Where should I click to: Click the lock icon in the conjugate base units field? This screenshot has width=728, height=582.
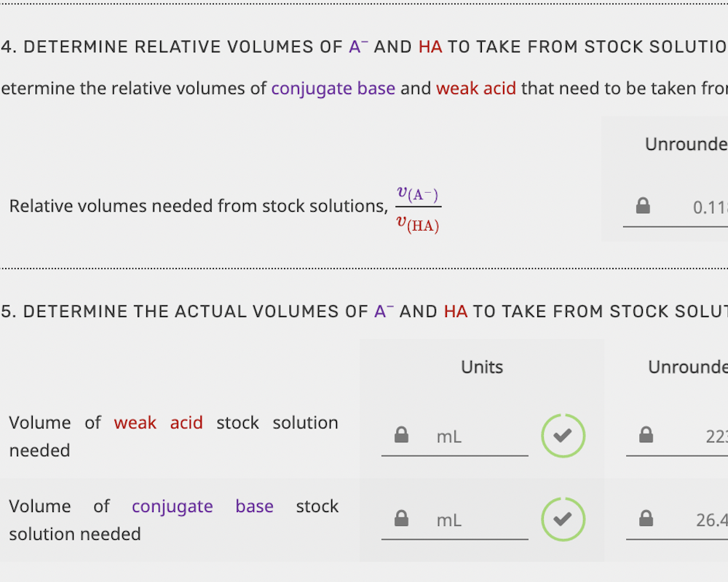[x=400, y=519]
